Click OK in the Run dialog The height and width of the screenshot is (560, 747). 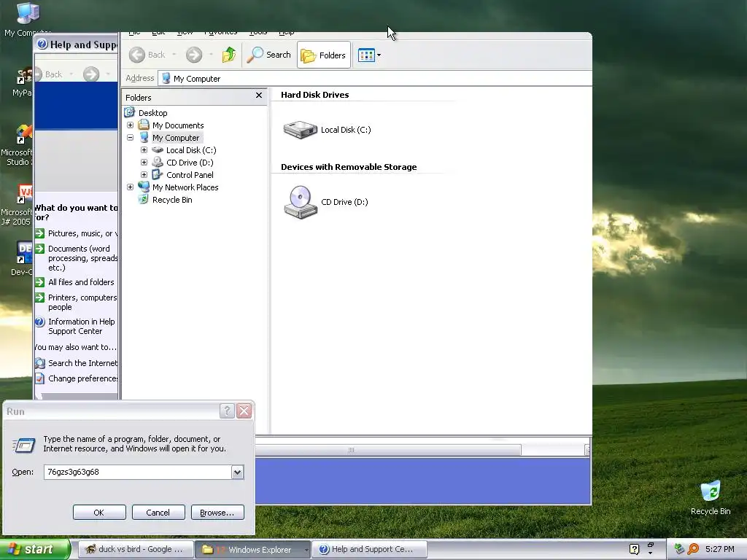[99, 513]
